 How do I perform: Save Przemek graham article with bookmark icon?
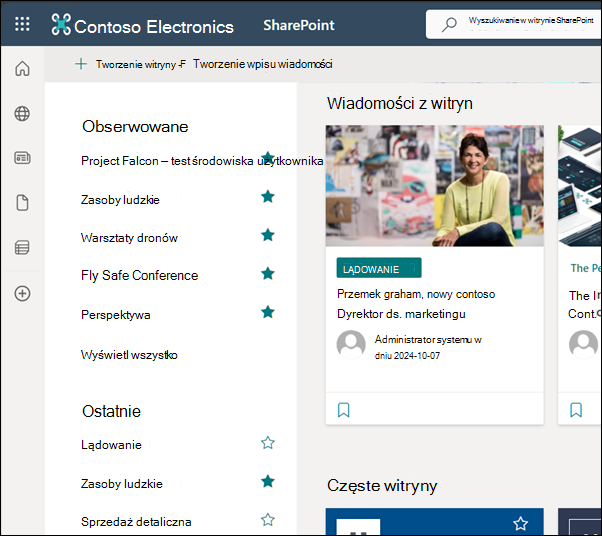tap(344, 410)
